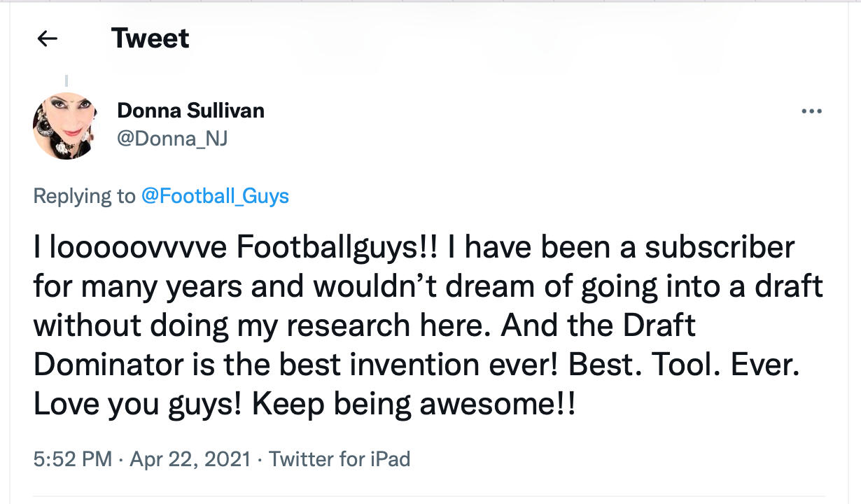Click the Apr 22, 2021 date
861x504 pixels.
190,459
